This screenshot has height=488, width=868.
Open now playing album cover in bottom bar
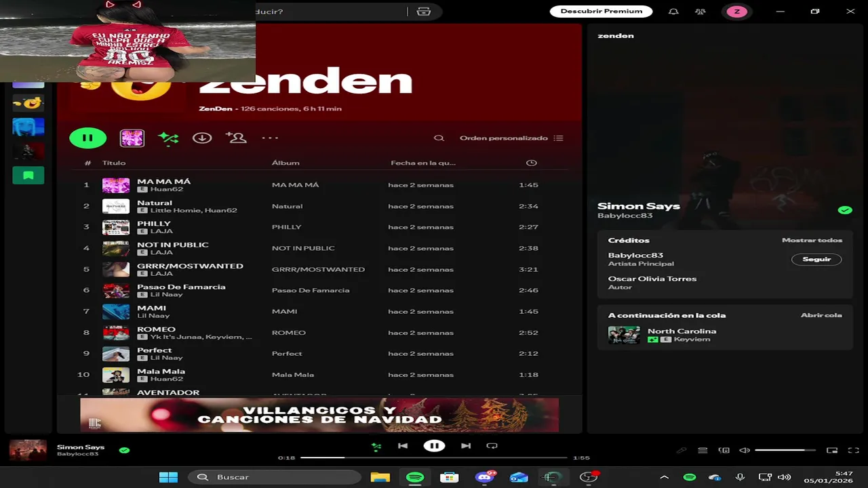point(28,450)
